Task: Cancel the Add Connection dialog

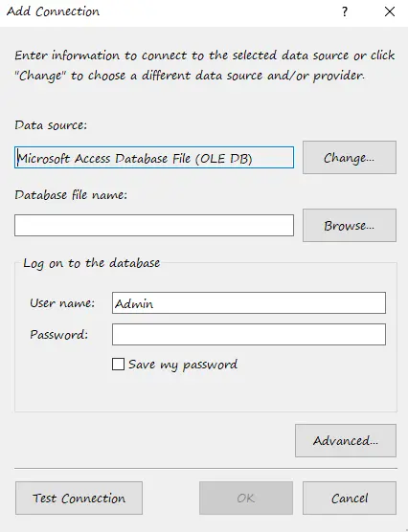Action: [x=350, y=499]
